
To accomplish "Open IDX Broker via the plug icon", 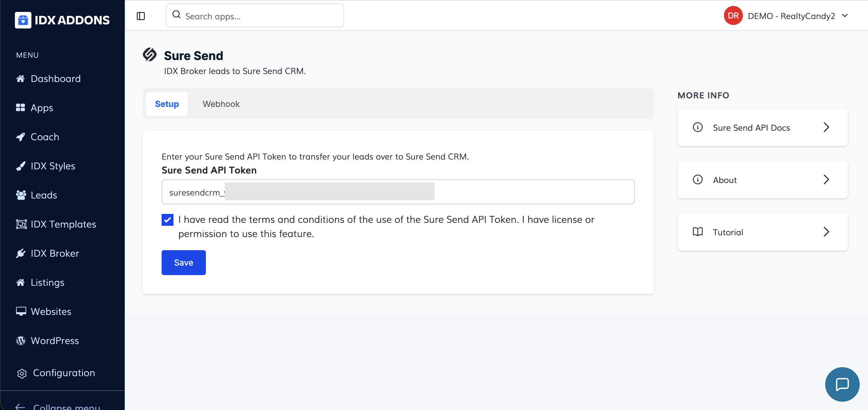I will 20,253.
